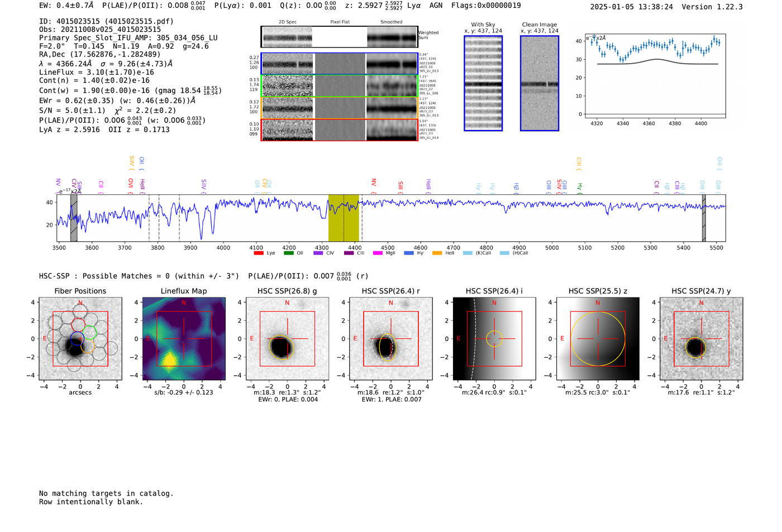
Task: Open the HSC SSP(26.4) r image
Action: coord(390,339)
